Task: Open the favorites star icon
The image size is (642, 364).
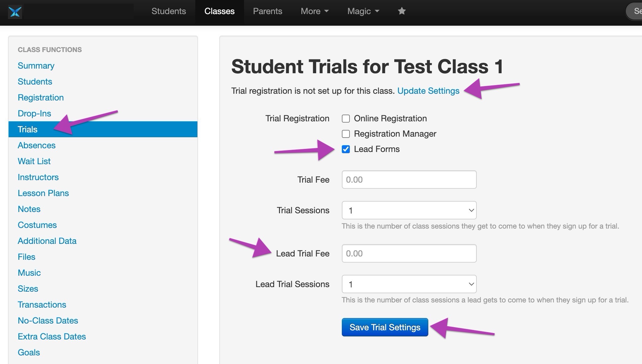Action: click(402, 11)
